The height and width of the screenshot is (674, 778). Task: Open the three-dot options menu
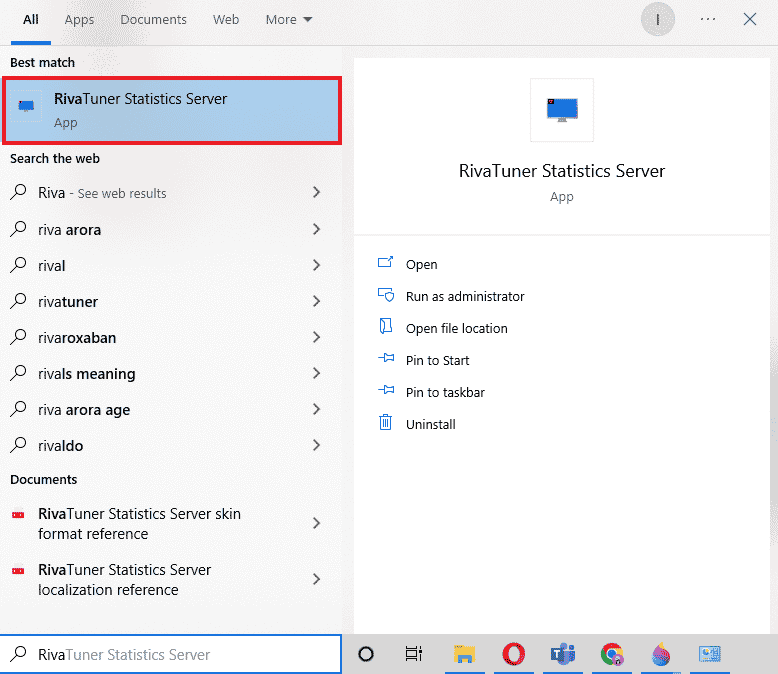pyautogui.click(x=708, y=19)
